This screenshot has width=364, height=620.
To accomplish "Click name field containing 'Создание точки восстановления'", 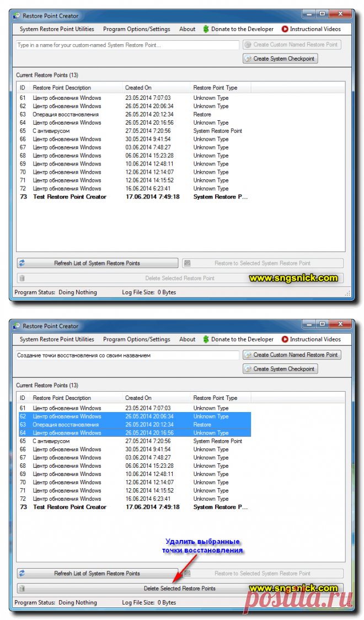I will (127, 355).
